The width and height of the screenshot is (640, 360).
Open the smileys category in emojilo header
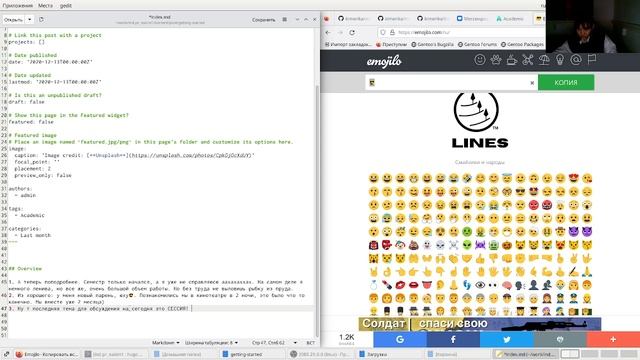480,60
